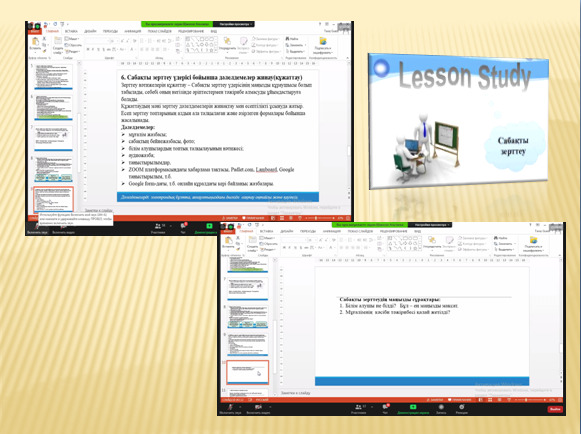
Task: Open Реакции reactions icon in Zoom toolbar
Action: pos(461,407)
